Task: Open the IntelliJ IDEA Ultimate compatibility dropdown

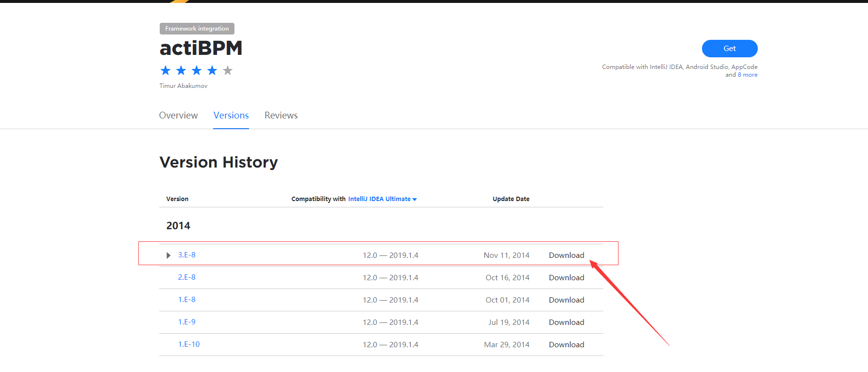Action: point(383,199)
